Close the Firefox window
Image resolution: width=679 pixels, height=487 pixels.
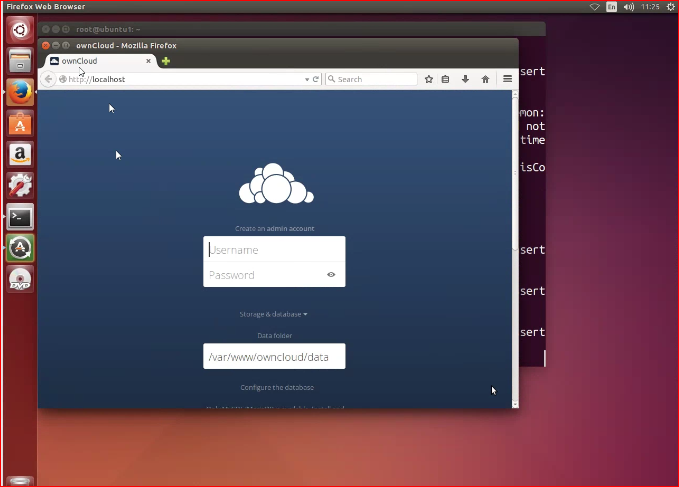(45, 45)
